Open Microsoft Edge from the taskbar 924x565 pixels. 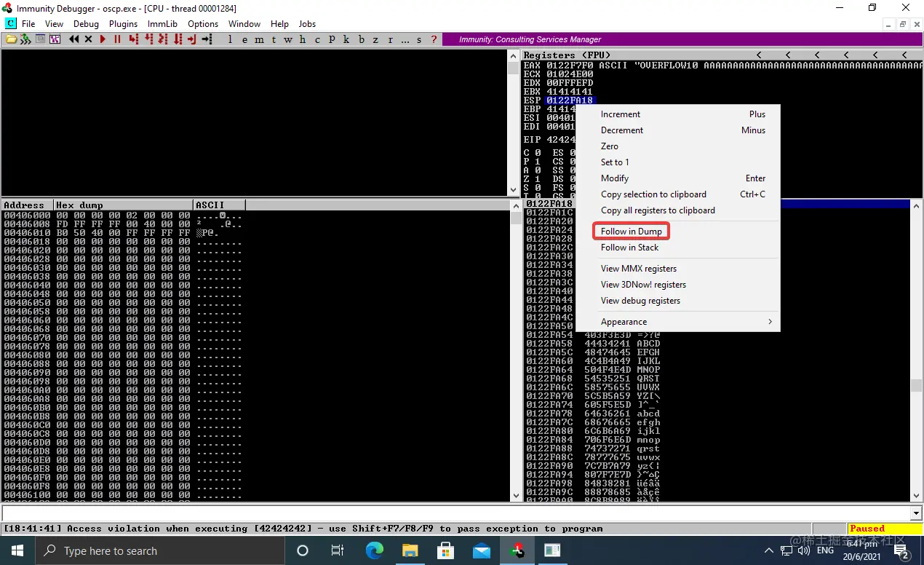pos(374,550)
